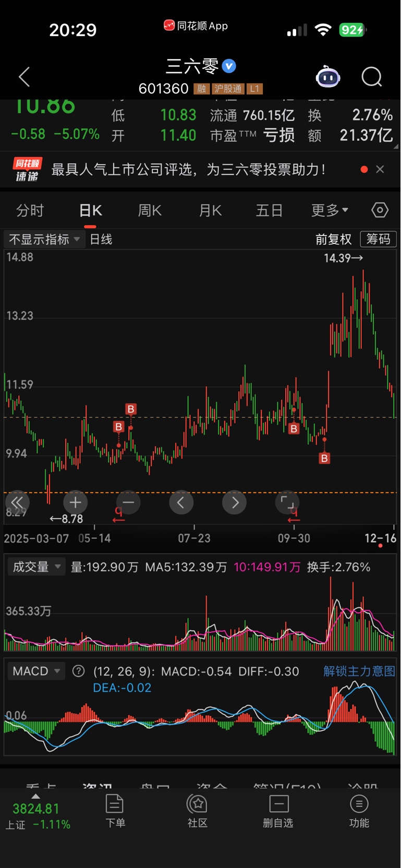401x868 pixels.
Task: Tap the L1 data level tag
Action: pyautogui.click(x=254, y=89)
